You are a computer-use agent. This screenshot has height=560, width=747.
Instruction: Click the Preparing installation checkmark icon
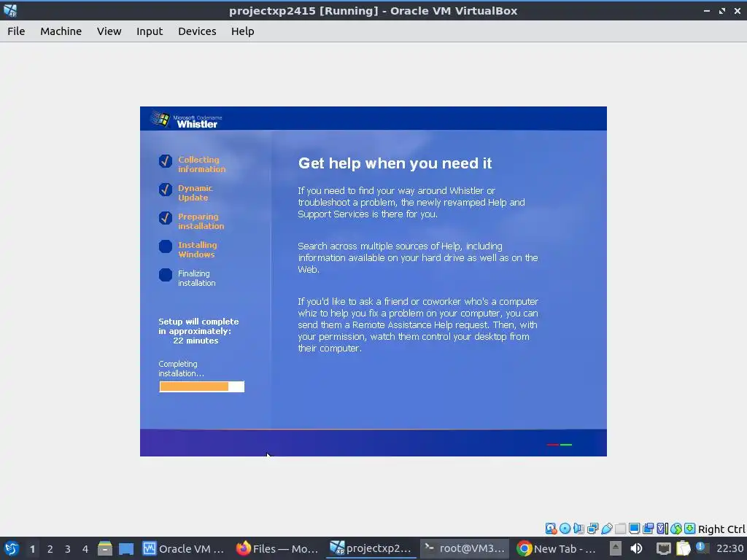click(166, 217)
